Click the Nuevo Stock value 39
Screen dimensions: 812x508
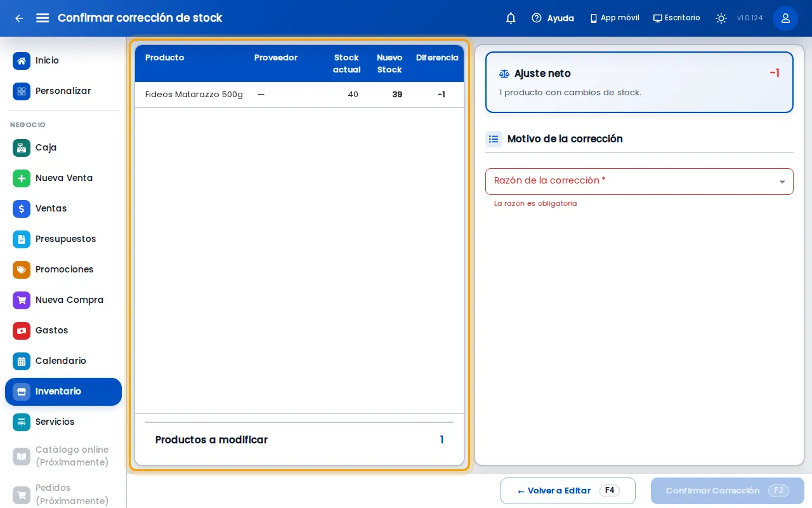pyautogui.click(x=397, y=95)
